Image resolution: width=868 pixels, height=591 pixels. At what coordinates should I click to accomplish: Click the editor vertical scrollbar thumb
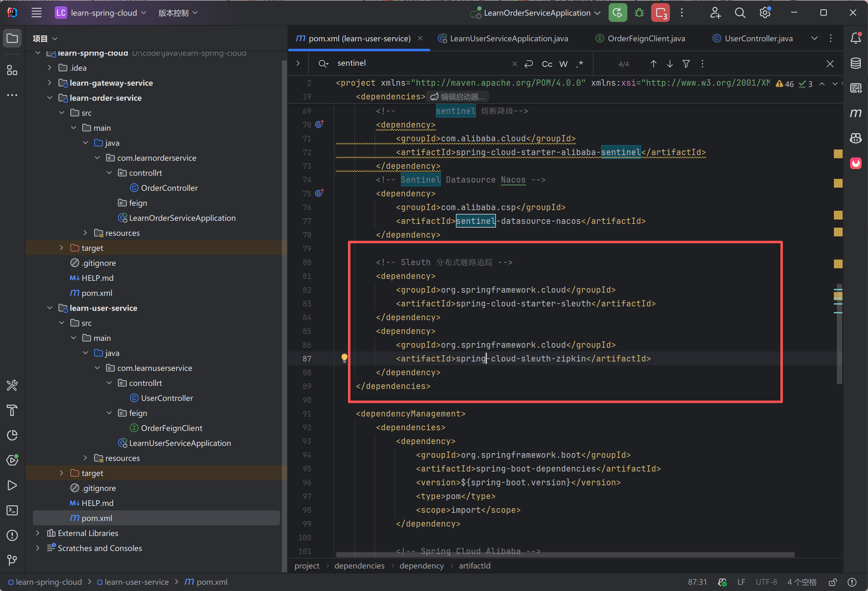(x=839, y=334)
